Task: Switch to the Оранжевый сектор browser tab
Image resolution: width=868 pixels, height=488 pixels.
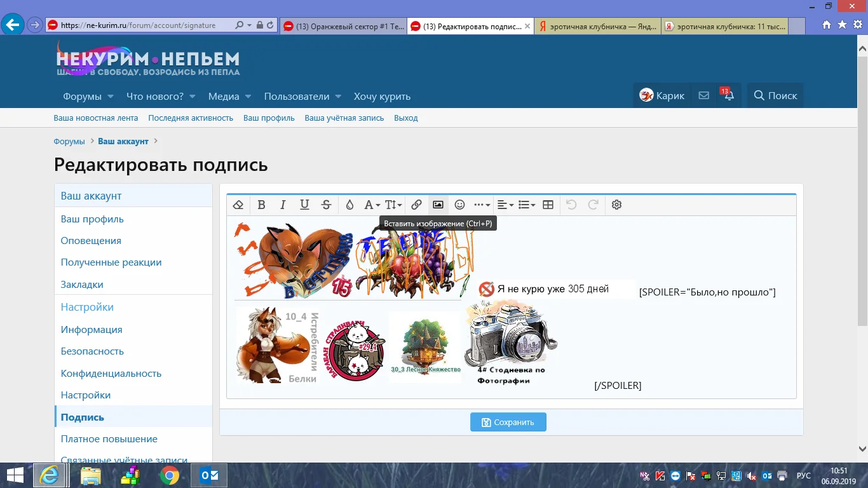Action: point(343,25)
